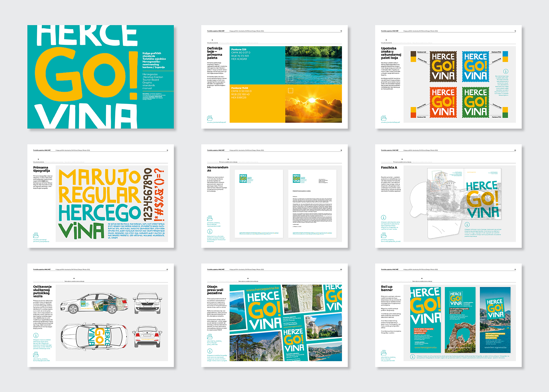Click the file icon on Primarna tipografija page
This screenshot has height=392, width=549.
point(36,235)
